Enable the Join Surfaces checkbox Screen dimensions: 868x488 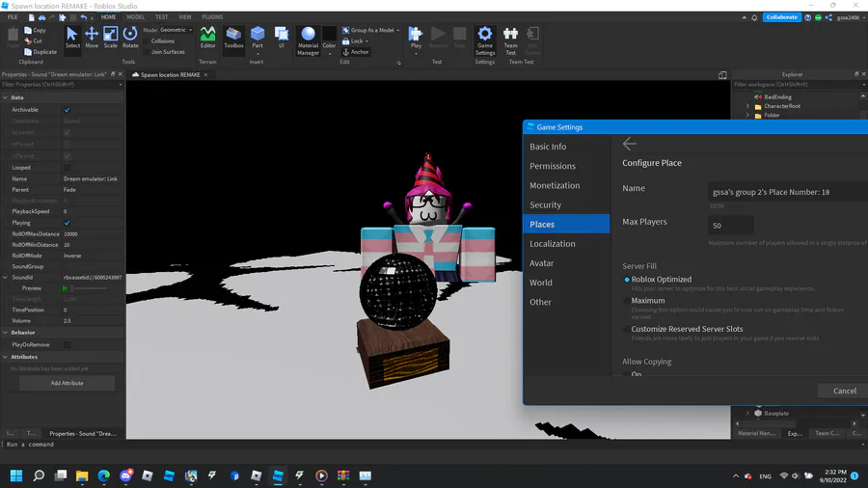[147, 52]
